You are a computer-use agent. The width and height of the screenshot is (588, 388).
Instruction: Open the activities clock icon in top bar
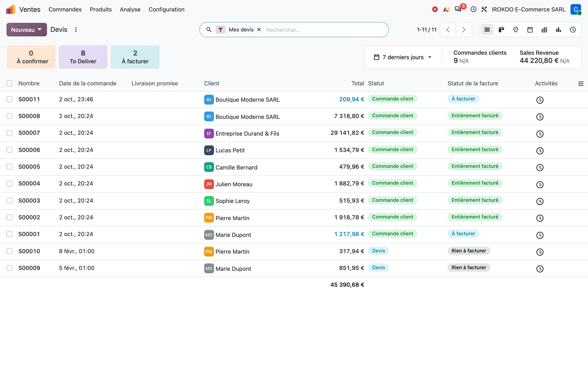473,9
